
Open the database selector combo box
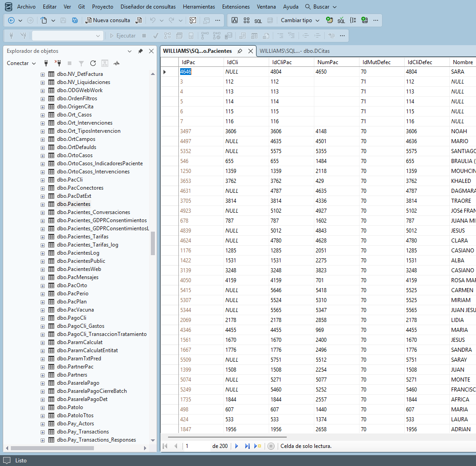click(x=68, y=36)
